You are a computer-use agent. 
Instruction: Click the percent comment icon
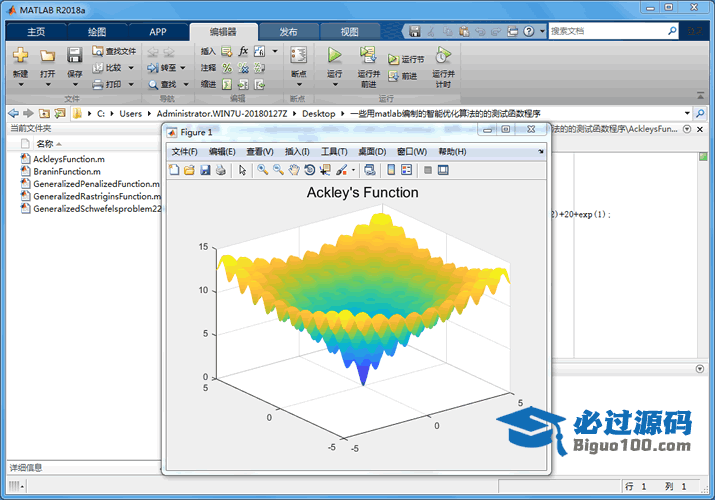coord(227,68)
